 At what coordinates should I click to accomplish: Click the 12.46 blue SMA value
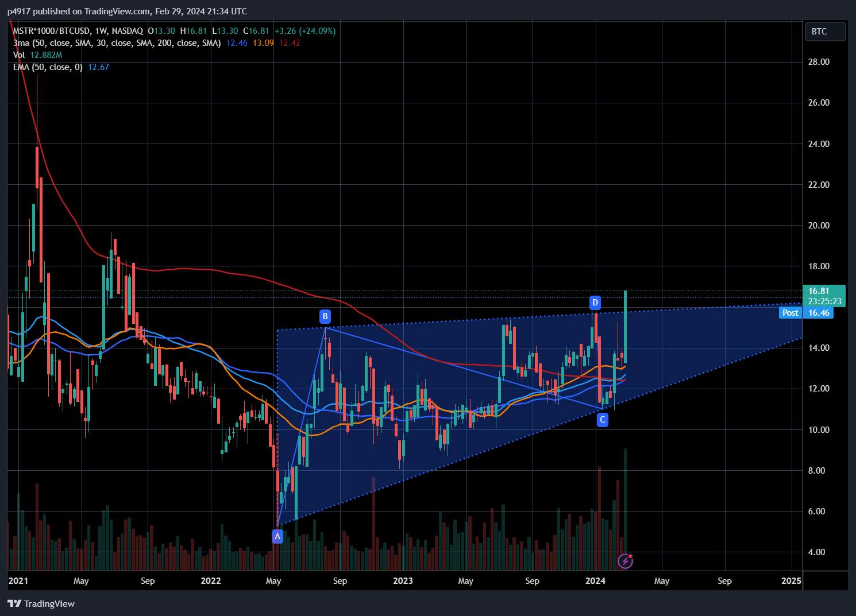click(x=237, y=43)
